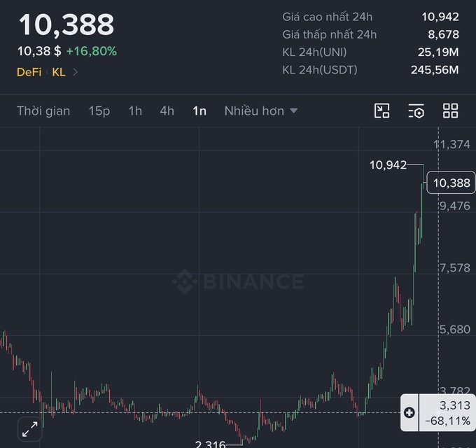Switch to the 4h interval
476x448 pixels.
point(167,111)
